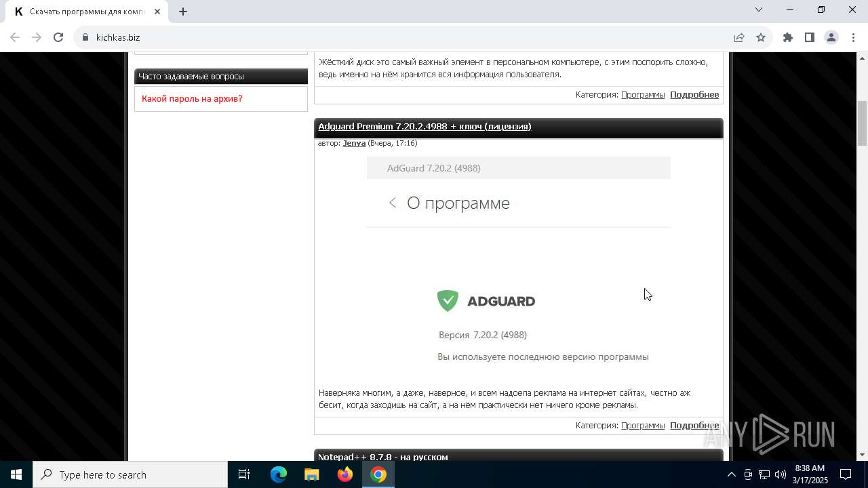Show hidden system tray icons

(731, 474)
